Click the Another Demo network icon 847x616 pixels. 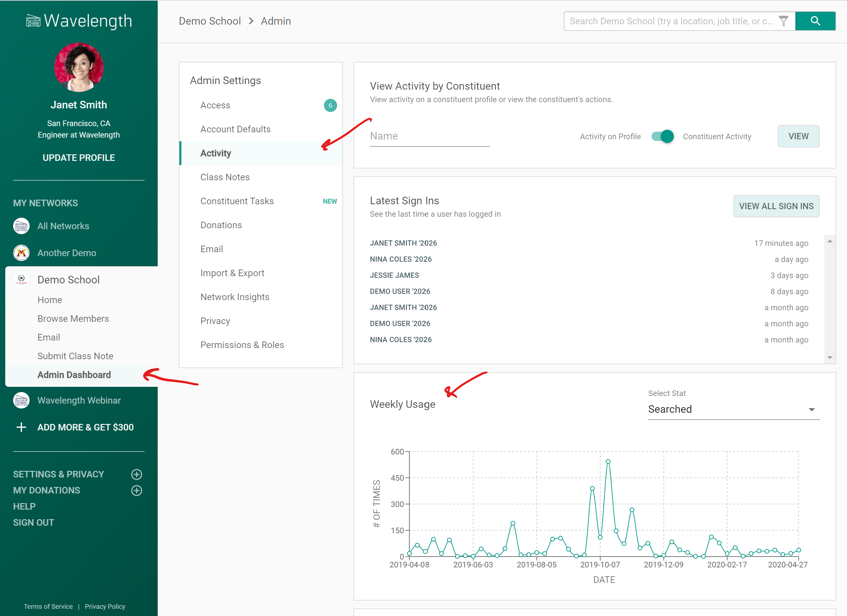tap(21, 253)
